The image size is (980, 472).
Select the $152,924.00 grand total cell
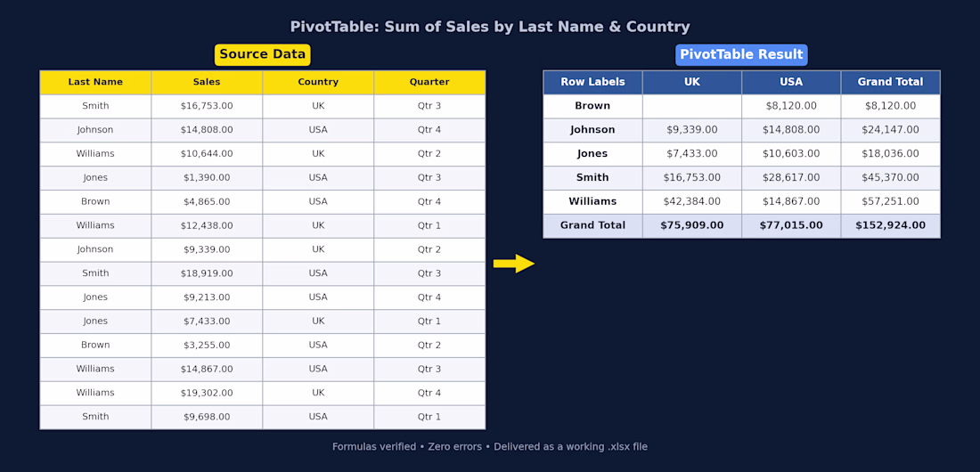point(891,225)
